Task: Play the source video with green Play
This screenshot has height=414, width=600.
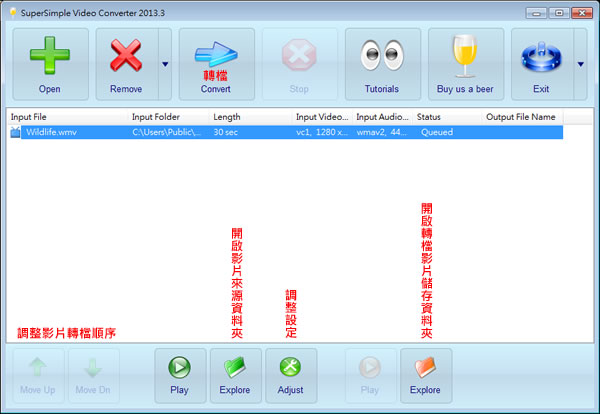Action: click(x=180, y=376)
